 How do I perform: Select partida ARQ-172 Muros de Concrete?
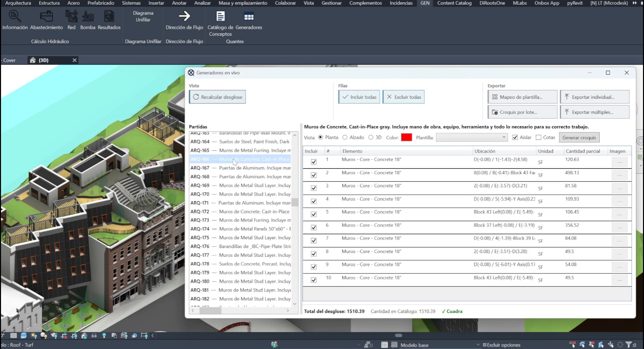click(x=240, y=211)
